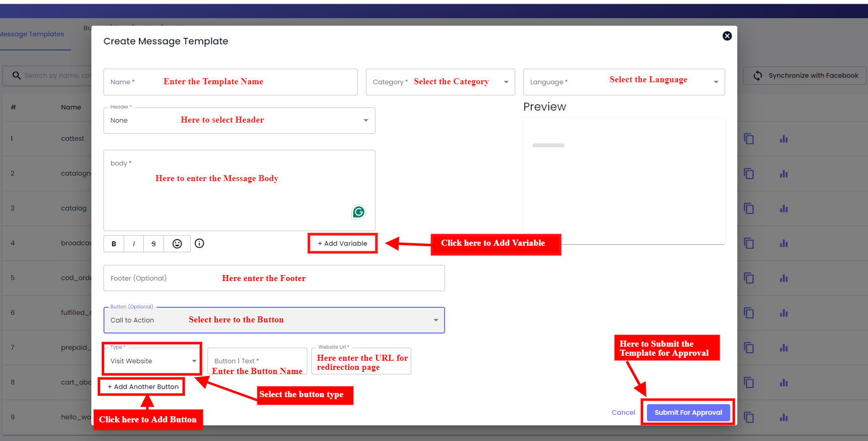The width and height of the screenshot is (868, 441).
Task: View analytics chart icon for cattest row
Action: coord(783,139)
